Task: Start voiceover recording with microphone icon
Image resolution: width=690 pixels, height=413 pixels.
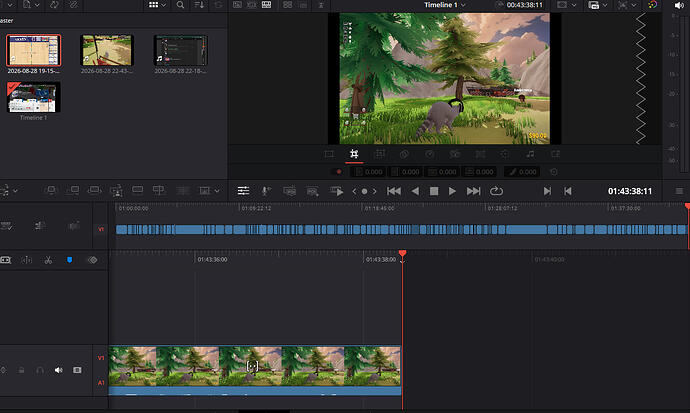Action: [x=265, y=191]
